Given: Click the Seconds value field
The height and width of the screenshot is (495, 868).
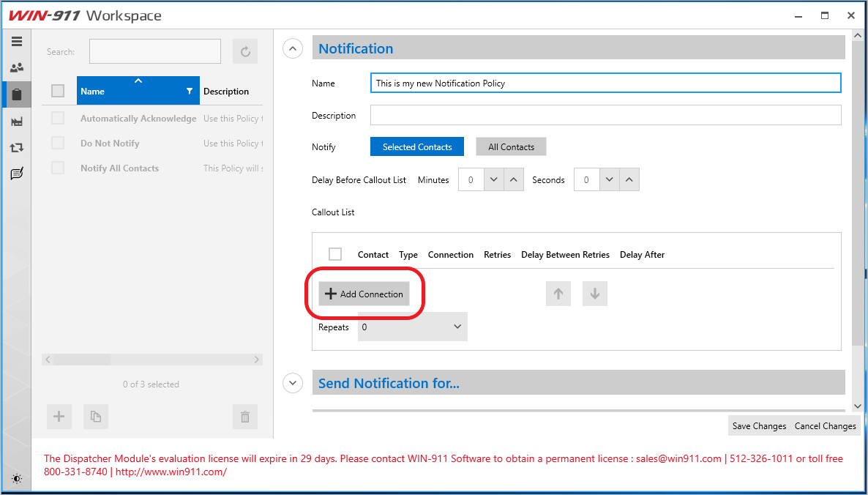Looking at the screenshot, I should click(587, 180).
